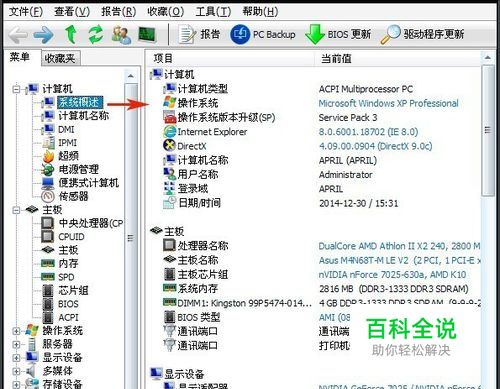This screenshot has height=389, width=500.
Task: Expand the 多媒体 tree node
Action: pos(16,371)
